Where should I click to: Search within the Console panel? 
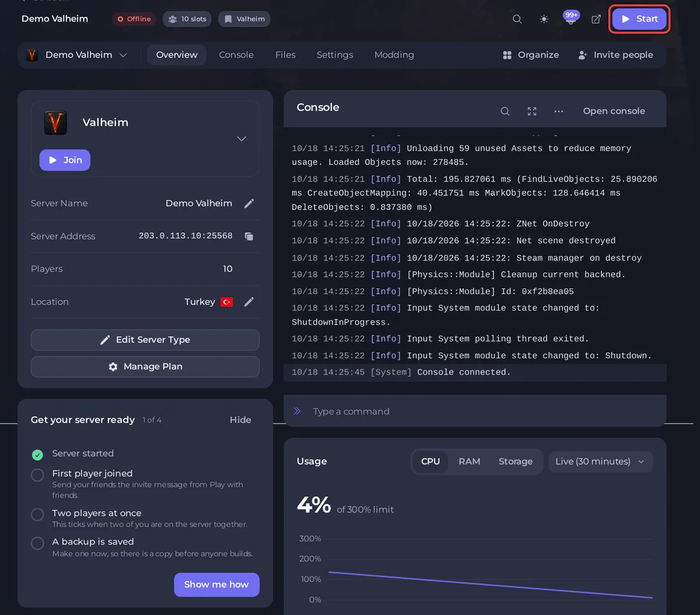pos(505,111)
